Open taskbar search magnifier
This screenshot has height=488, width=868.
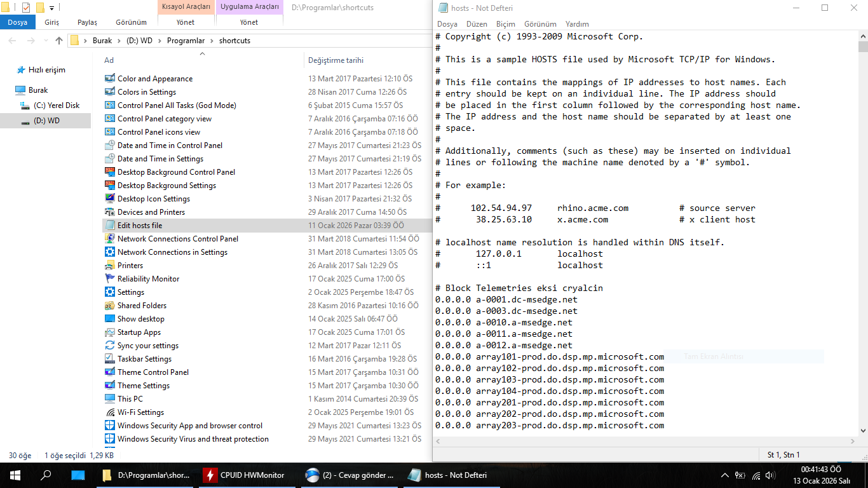coord(46,475)
